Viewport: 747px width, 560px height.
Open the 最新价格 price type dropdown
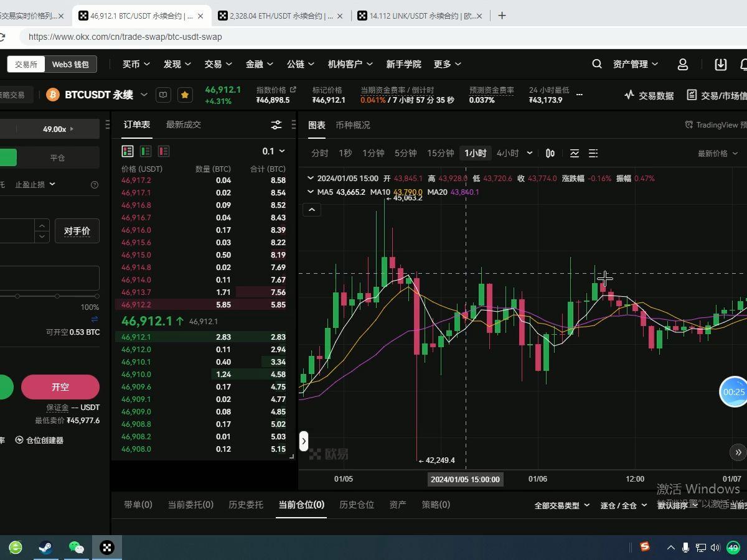[x=717, y=153]
